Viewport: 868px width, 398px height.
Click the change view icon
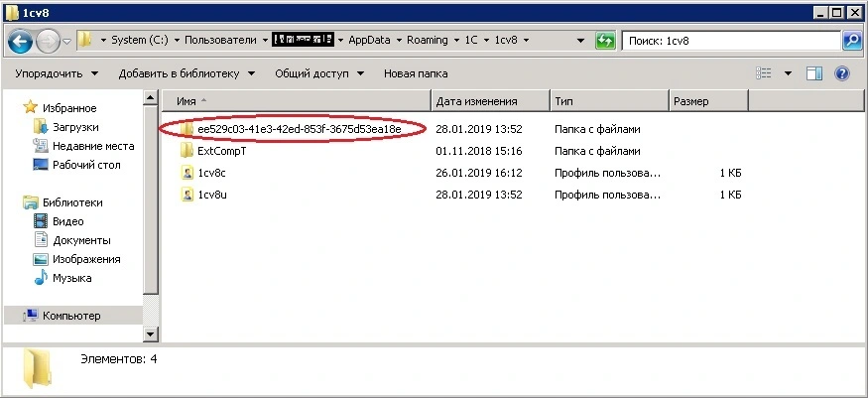[764, 73]
